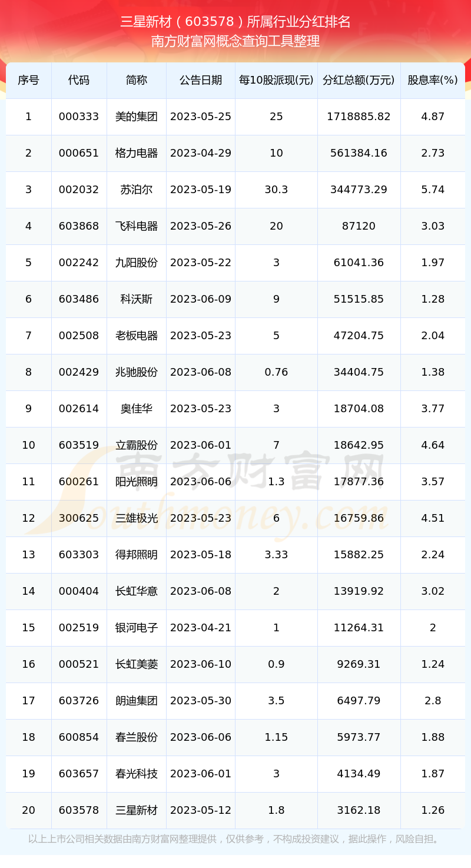Open the 三雄极光 entry
This screenshot has width=471, height=868.
tap(137, 518)
